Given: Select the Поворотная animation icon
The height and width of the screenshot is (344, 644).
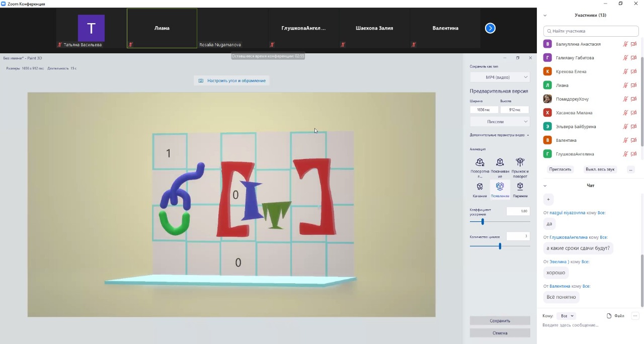Looking at the screenshot, I should pos(480,162).
